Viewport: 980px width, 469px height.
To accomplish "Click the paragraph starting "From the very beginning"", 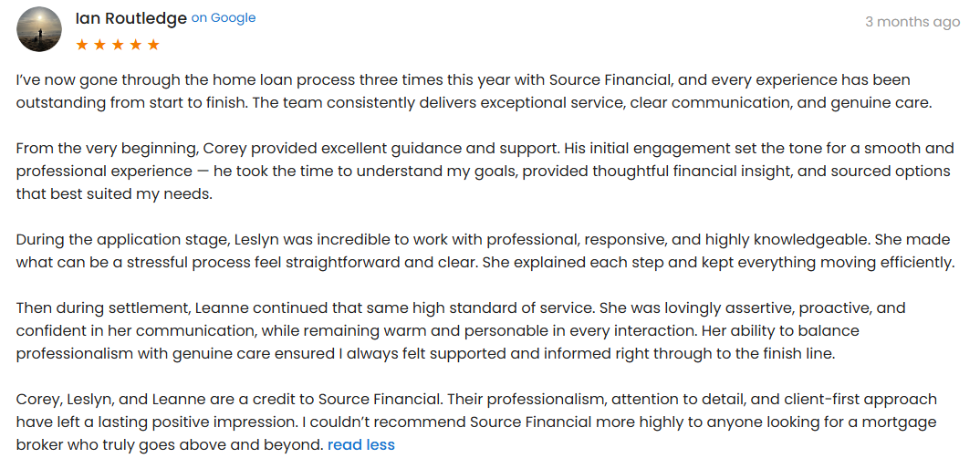I will [456, 171].
